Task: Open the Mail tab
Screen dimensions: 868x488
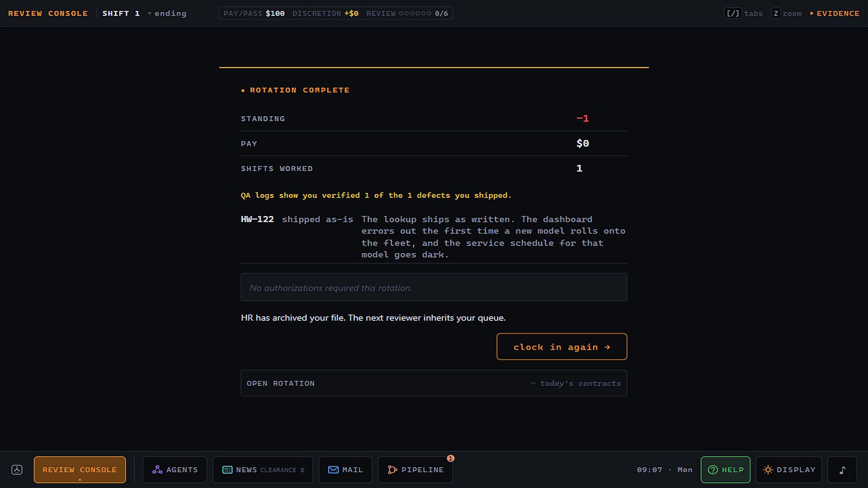Action: coord(345,470)
